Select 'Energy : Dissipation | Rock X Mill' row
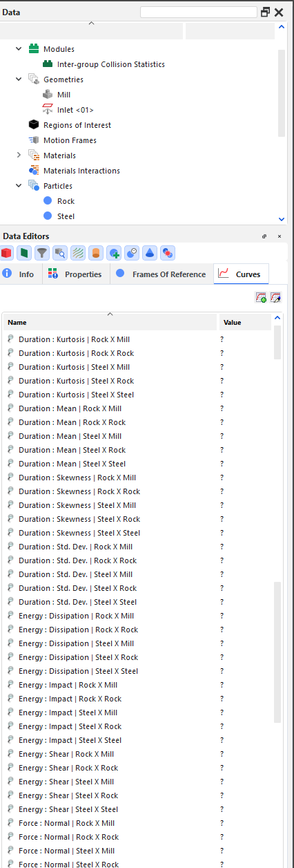 pyautogui.click(x=138, y=616)
